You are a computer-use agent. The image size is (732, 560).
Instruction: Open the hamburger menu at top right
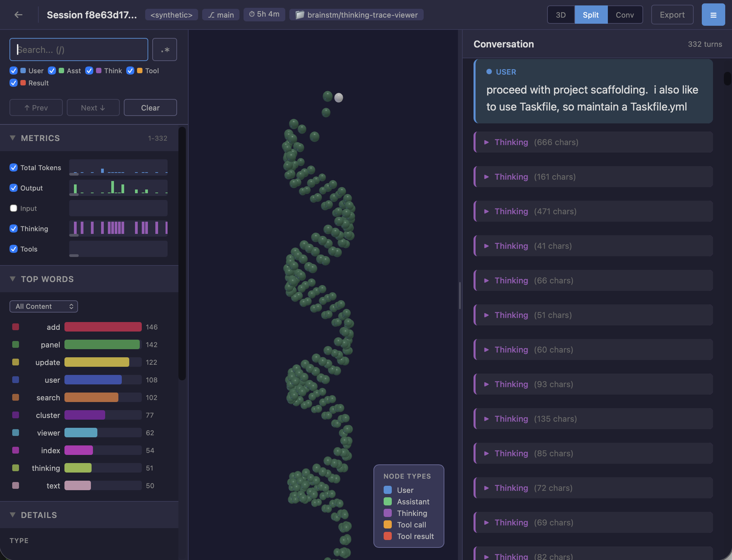point(713,15)
